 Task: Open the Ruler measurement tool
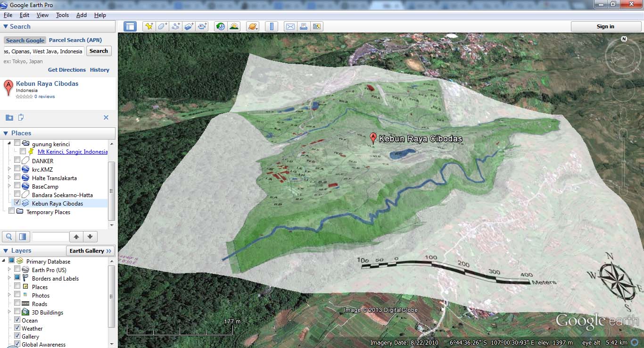pos(272,26)
